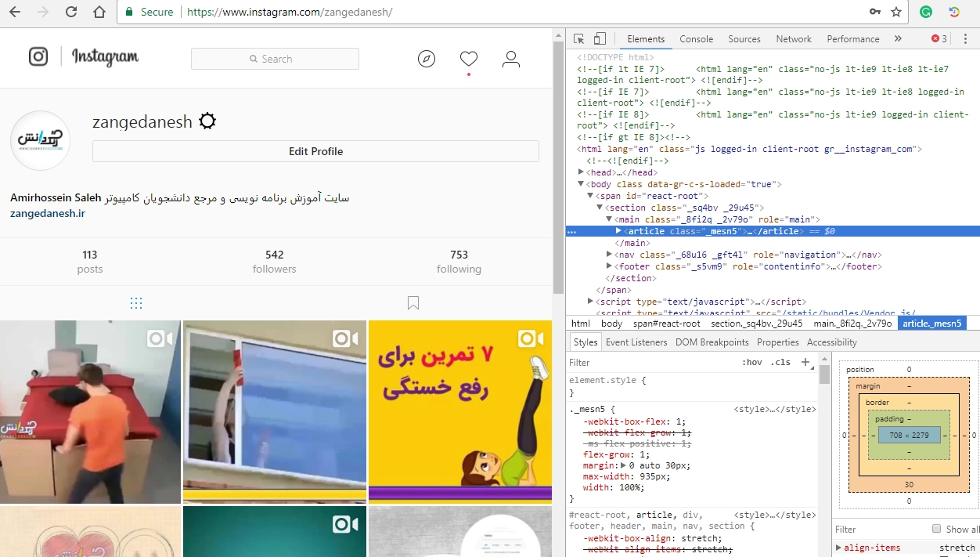Reload the Instagram page

71,12
